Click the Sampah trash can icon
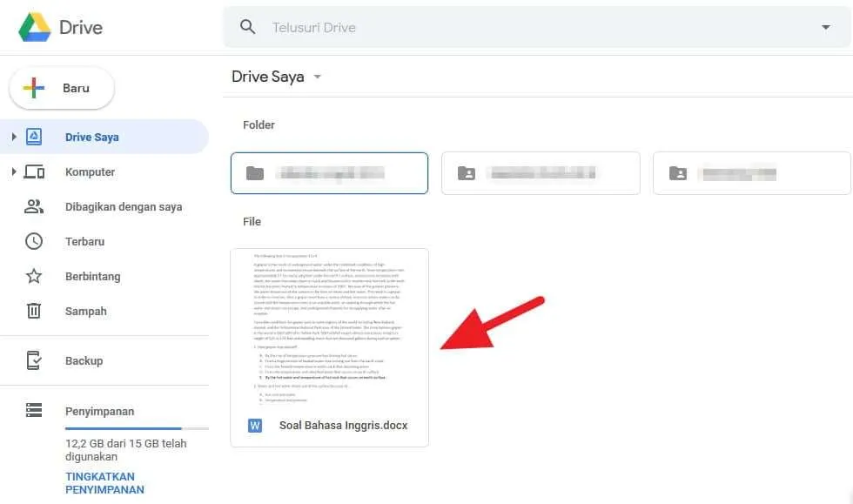 [34, 311]
